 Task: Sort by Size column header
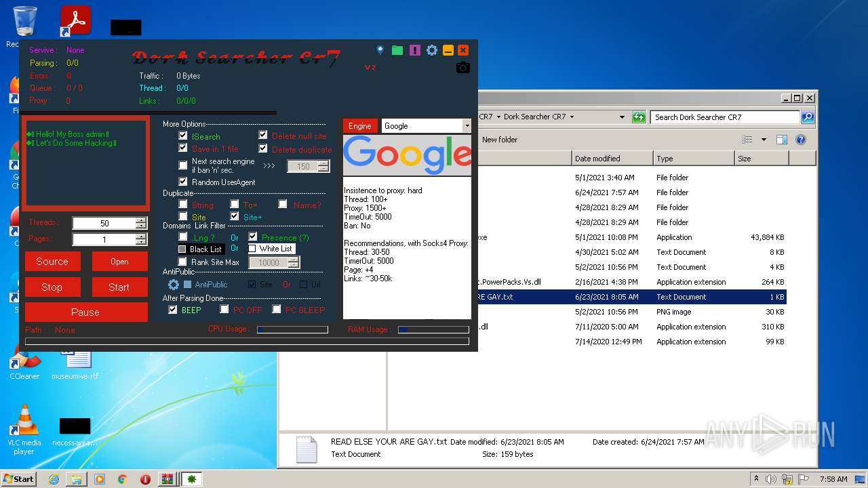(762, 159)
